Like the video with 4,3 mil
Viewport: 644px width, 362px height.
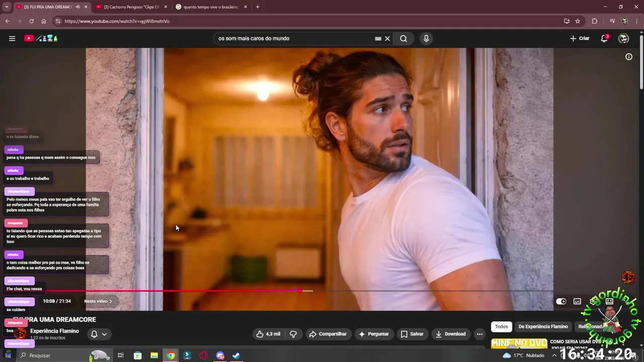pos(268,334)
